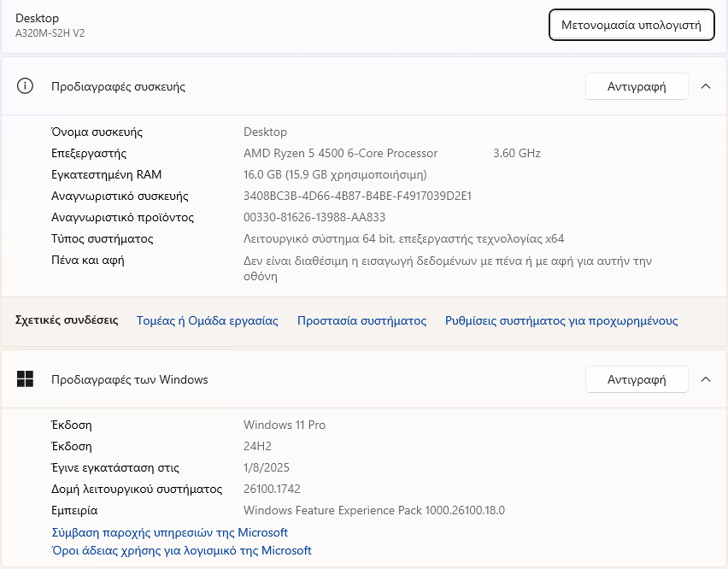Click the 'Έκδοση' label beside 24H2
The height and width of the screenshot is (569, 728).
[x=72, y=446]
